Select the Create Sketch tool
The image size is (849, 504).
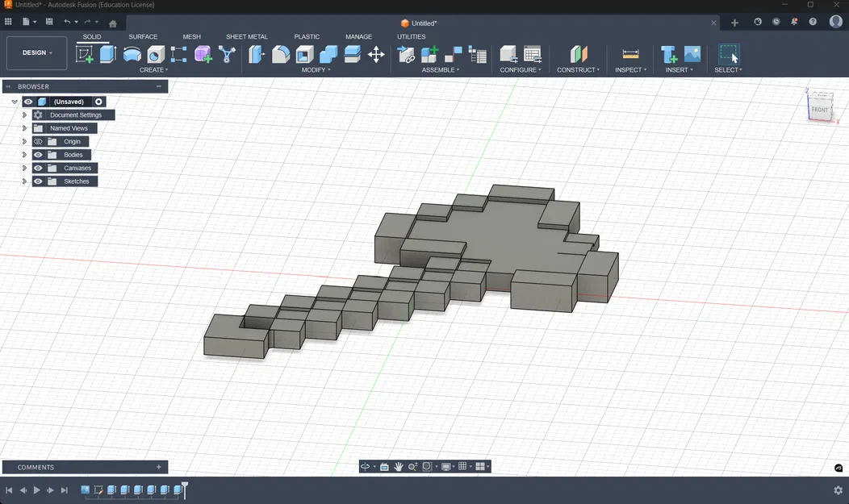point(84,53)
